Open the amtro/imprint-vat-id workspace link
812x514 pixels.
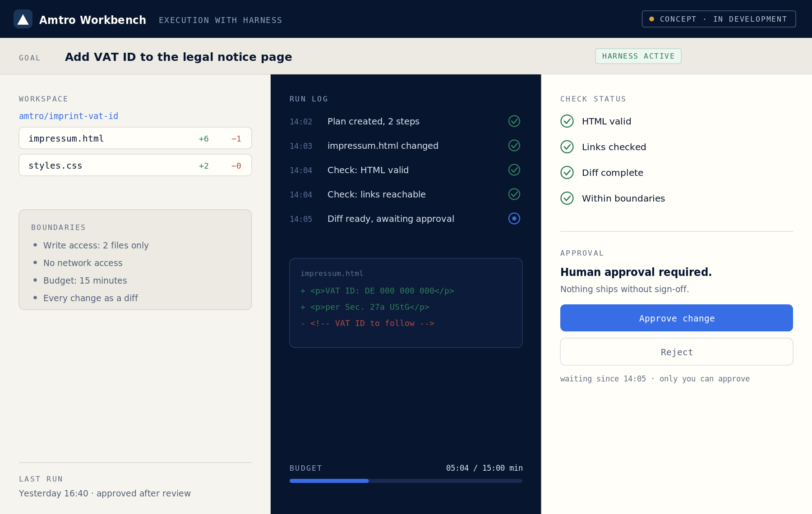(x=69, y=116)
